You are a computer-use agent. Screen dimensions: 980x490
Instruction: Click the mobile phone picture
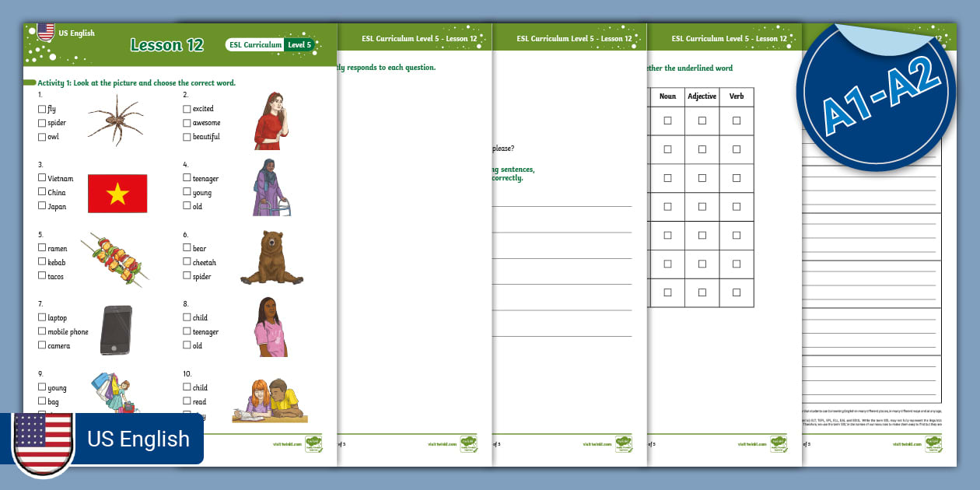(117, 330)
